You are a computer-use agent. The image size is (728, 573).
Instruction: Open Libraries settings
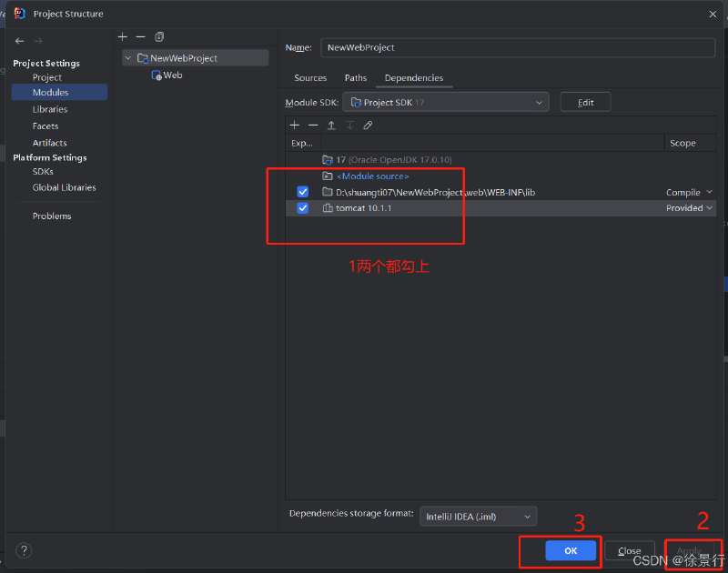(50, 109)
